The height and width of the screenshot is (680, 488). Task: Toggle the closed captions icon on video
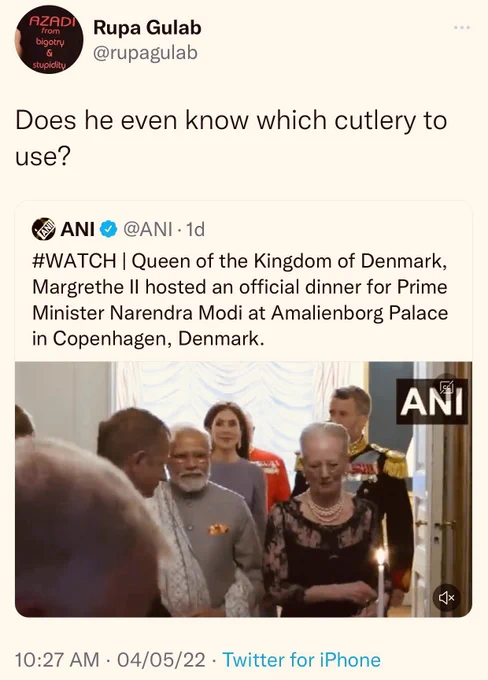(446, 387)
